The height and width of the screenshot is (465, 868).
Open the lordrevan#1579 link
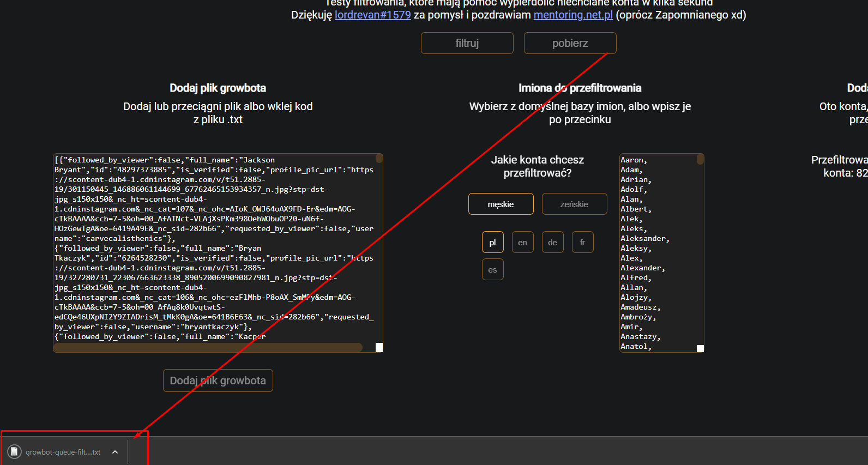372,15
